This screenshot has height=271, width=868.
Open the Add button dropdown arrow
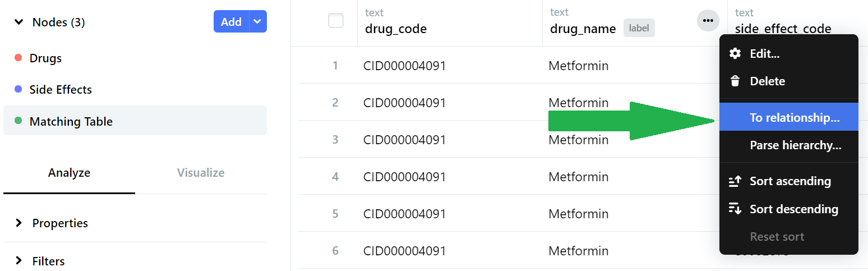257,21
